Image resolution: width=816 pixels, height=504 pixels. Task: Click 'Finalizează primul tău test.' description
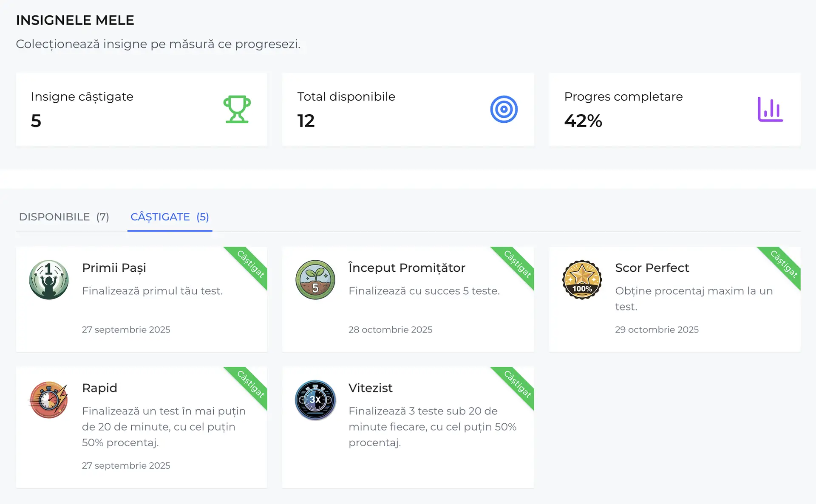click(x=152, y=291)
